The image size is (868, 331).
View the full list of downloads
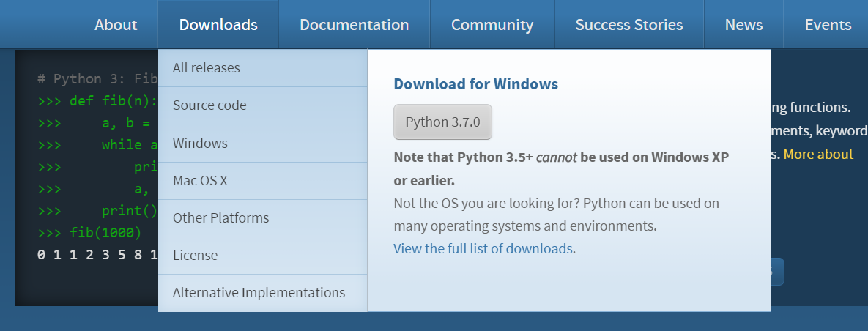pos(483,248)
